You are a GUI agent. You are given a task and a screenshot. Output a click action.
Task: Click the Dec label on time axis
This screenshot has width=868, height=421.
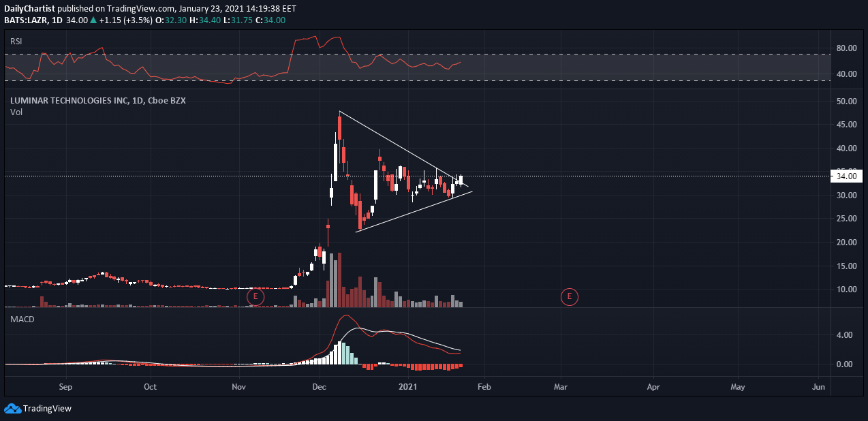pos(320,387)
